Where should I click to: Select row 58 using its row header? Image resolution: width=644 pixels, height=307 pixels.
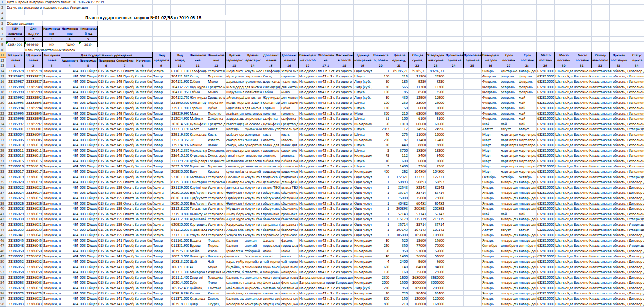[x=3, y=304]
